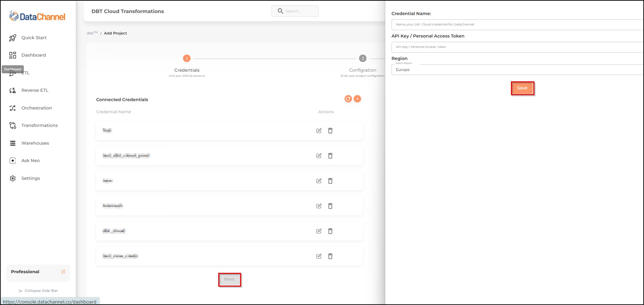The height and width of the screenshot is (305, 644).
Task: Edit the first credential in the list
Action: pos(319,131)
